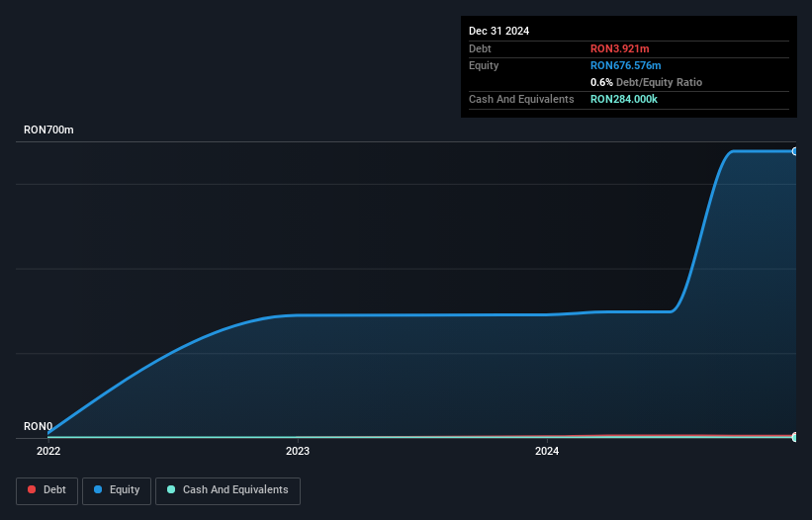Select the blue Equity data point marker
812x520 pixels.
(x=795, y=151)
